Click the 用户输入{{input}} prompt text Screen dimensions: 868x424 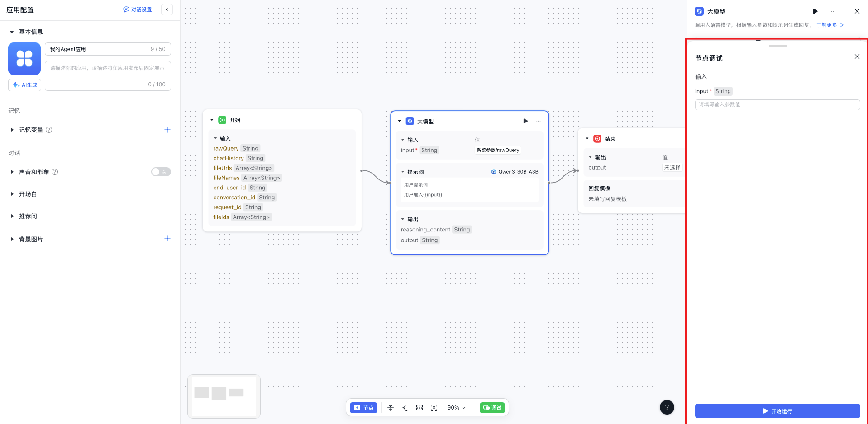(423, 195)
